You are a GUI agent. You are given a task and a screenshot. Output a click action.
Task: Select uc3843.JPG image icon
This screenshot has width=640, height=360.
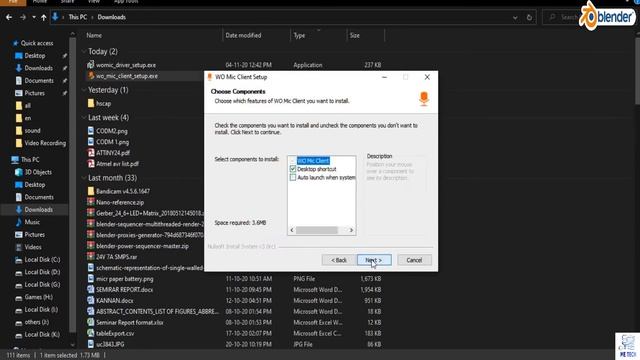click(x=91, y=344)
